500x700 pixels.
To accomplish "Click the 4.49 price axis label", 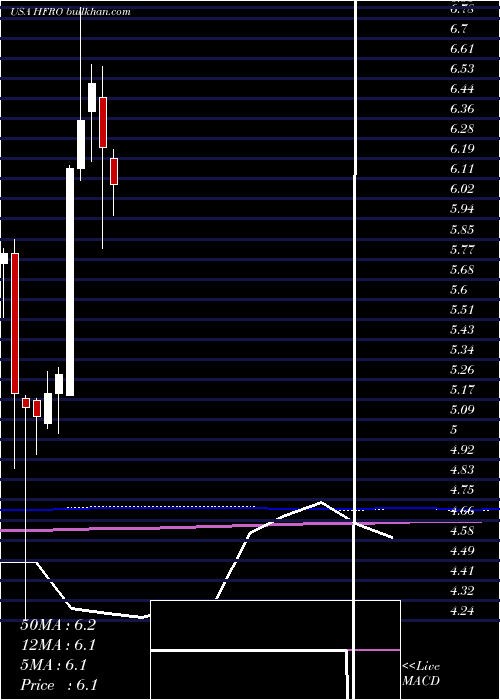I will pyautogui.click(x=462, y=550).
